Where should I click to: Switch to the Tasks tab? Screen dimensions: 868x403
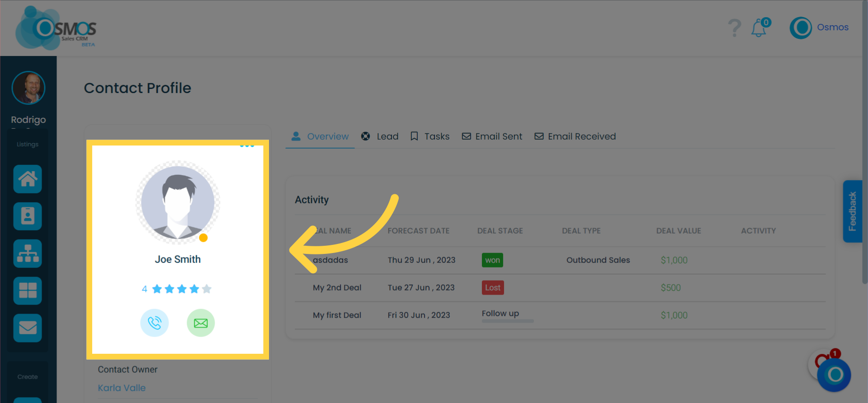pyautogui.click(x=430, y=136)
